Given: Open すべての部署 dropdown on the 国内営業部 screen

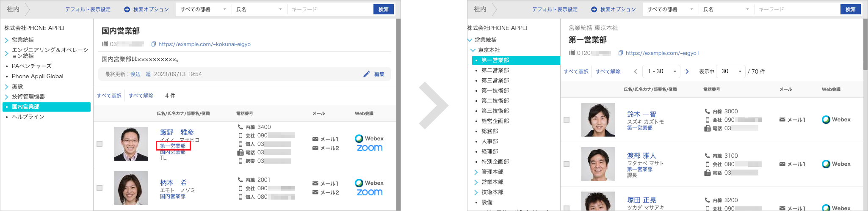Looking at the screenshot, I should 204,9.
